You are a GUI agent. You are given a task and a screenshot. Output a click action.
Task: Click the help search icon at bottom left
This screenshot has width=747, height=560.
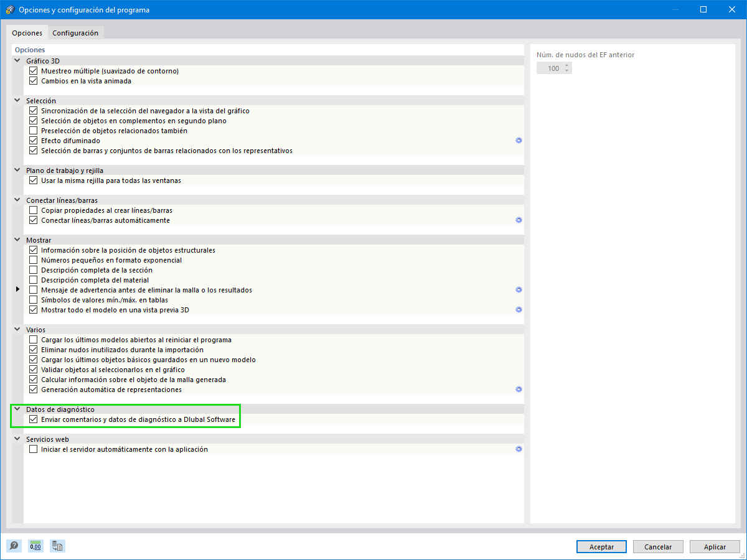click(x=14, y=546)
